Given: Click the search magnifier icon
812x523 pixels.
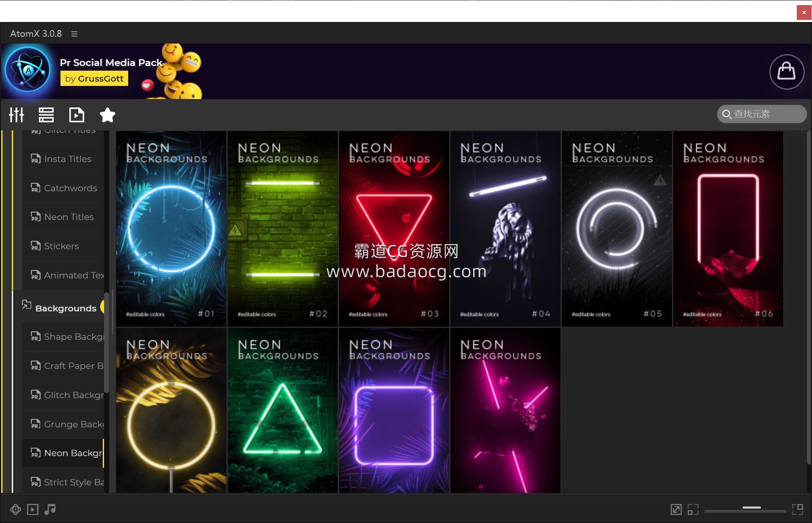Looking at the screenshot, I should 727,114.
